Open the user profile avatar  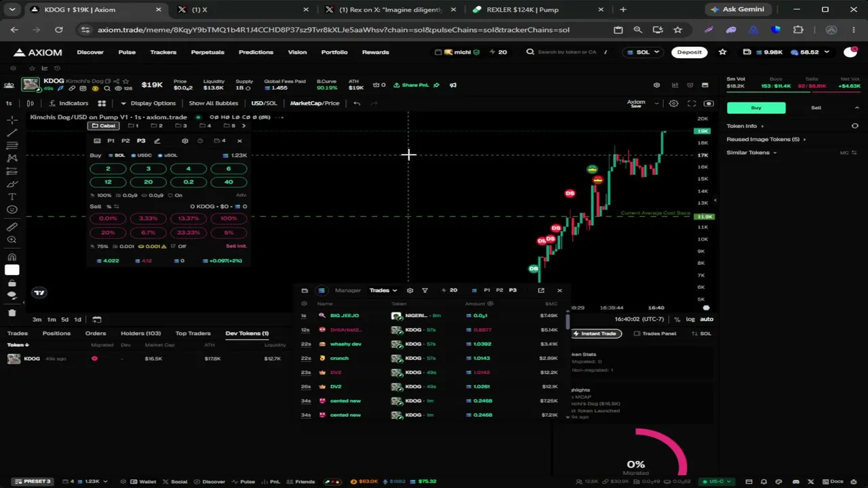[x=850, y=52]
